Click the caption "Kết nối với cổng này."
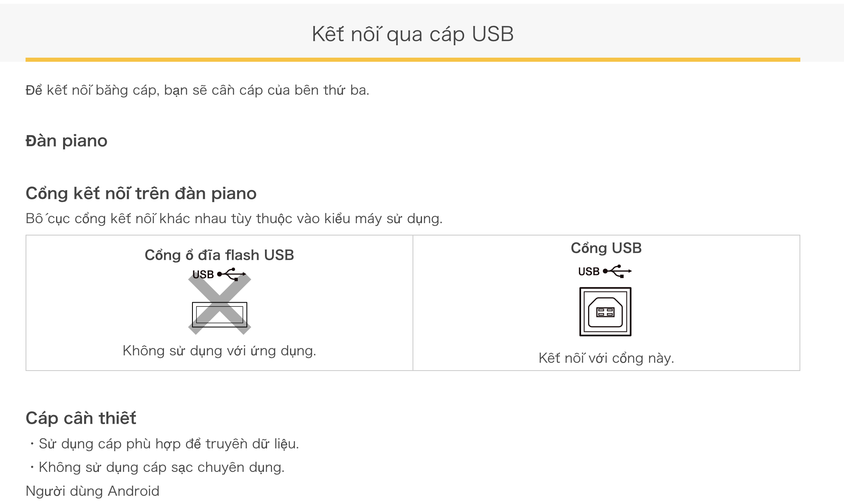 click(x=606, y=358)
